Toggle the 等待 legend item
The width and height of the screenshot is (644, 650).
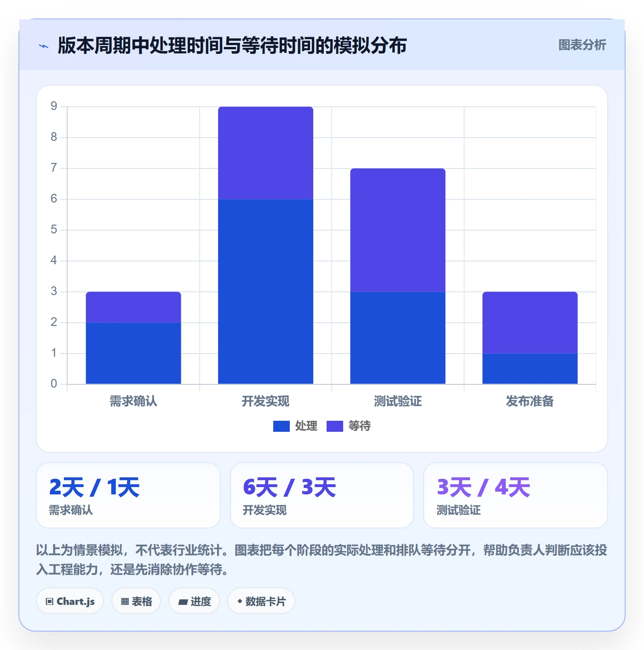click(349, 426)
